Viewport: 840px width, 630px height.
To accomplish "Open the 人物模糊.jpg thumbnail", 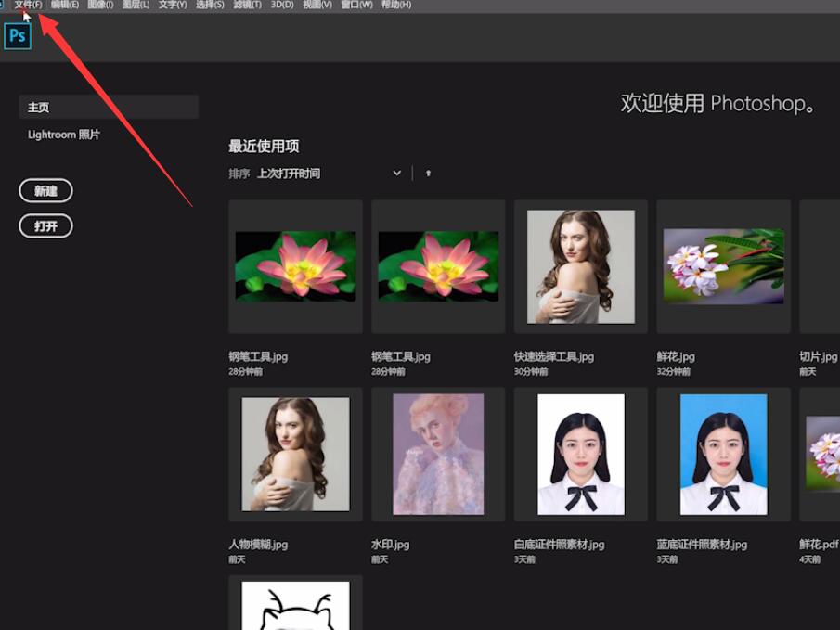I will pos(296,455).
